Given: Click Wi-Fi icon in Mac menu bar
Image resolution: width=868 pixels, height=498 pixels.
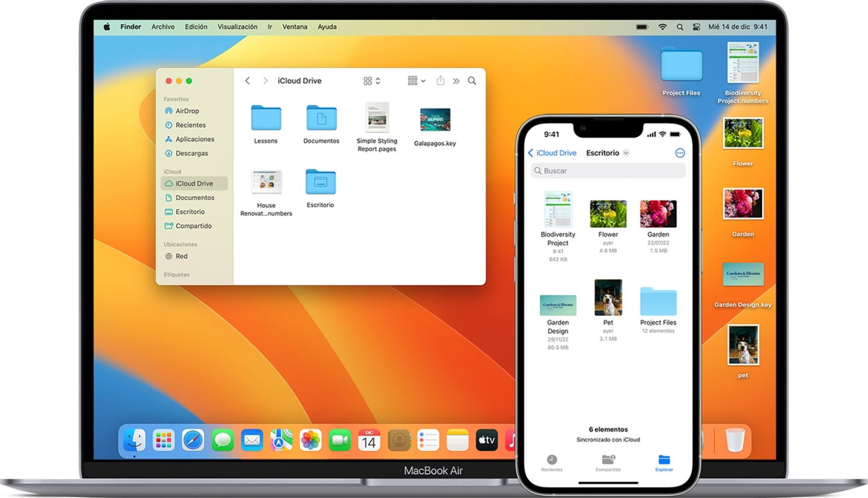Looking at the screenshot, I should 662,27.
